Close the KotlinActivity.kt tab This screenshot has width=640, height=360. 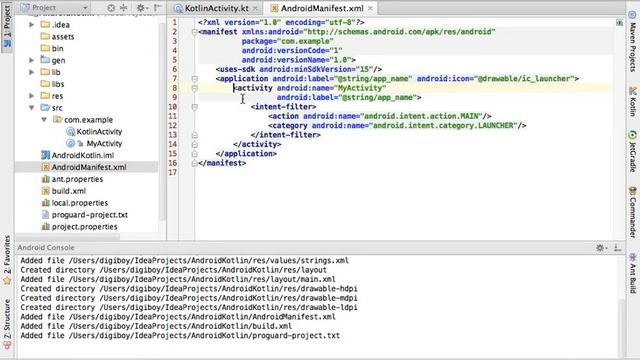(255, 8)
